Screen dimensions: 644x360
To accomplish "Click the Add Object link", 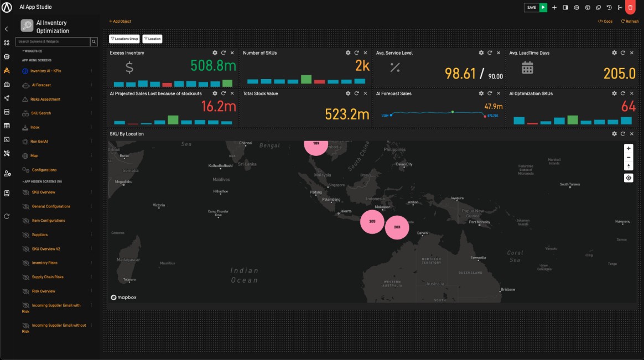I will pos(120,21).
